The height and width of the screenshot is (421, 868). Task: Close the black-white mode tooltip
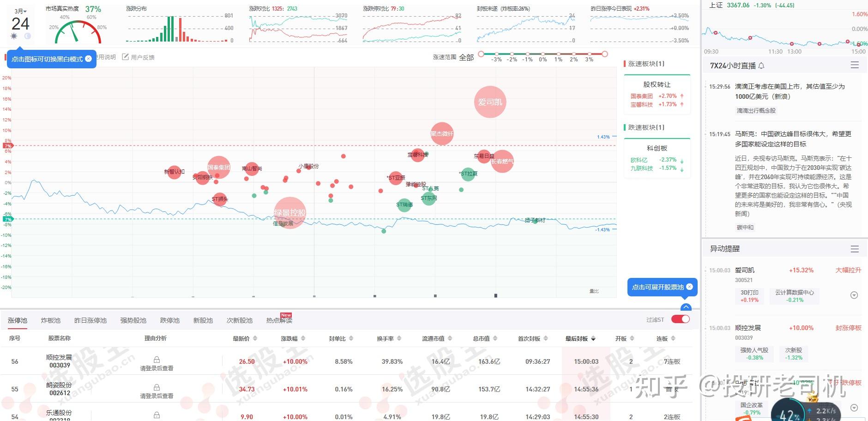pos(88,59)
